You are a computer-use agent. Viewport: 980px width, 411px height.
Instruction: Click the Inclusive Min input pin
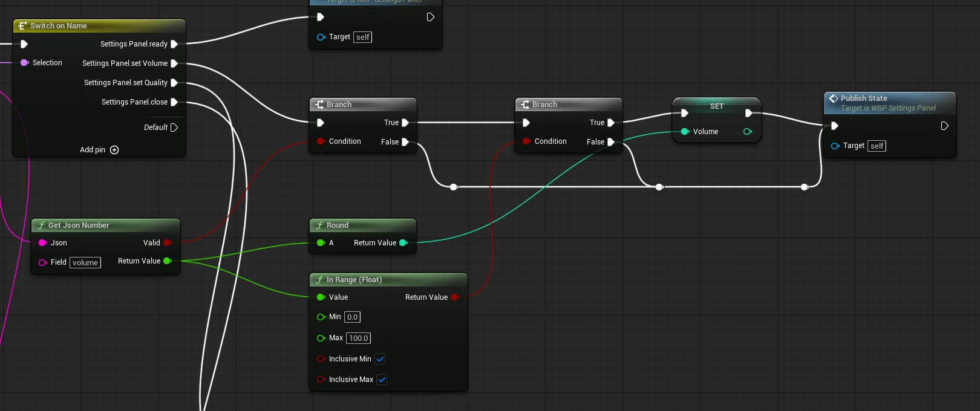coord(321,359)
